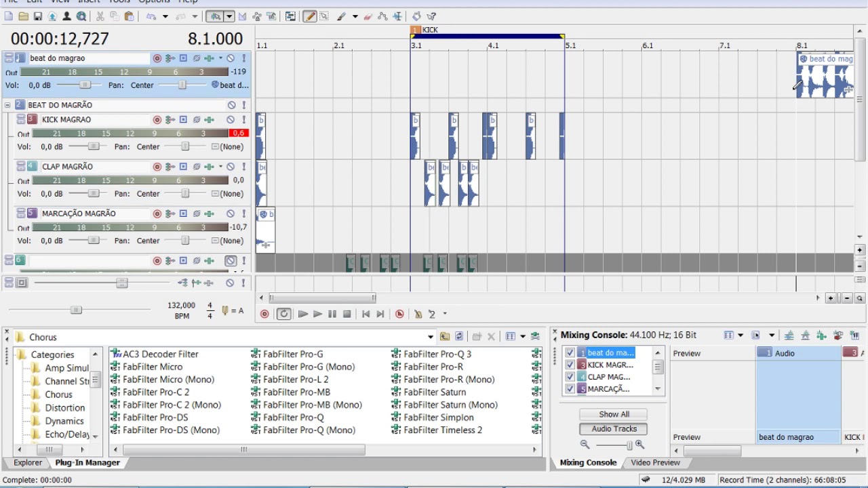
Task: Undo the last action
Action: 151,16
